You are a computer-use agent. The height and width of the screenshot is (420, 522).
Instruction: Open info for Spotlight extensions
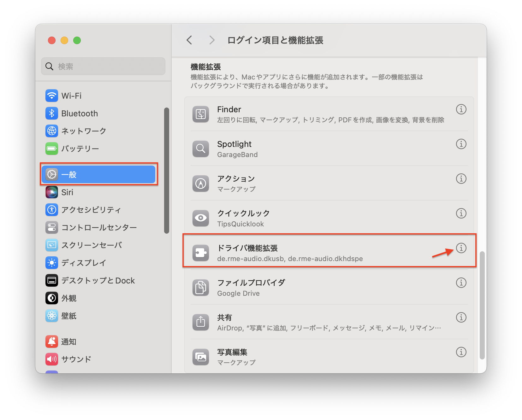(461, 144)
